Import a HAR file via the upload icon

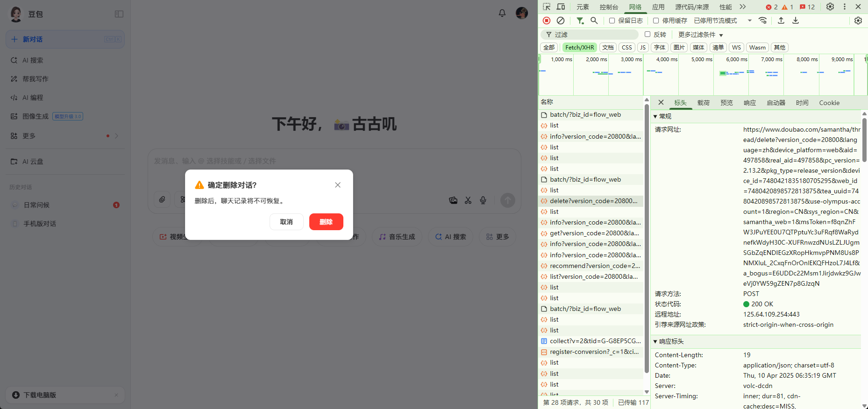tap(781, 21)
